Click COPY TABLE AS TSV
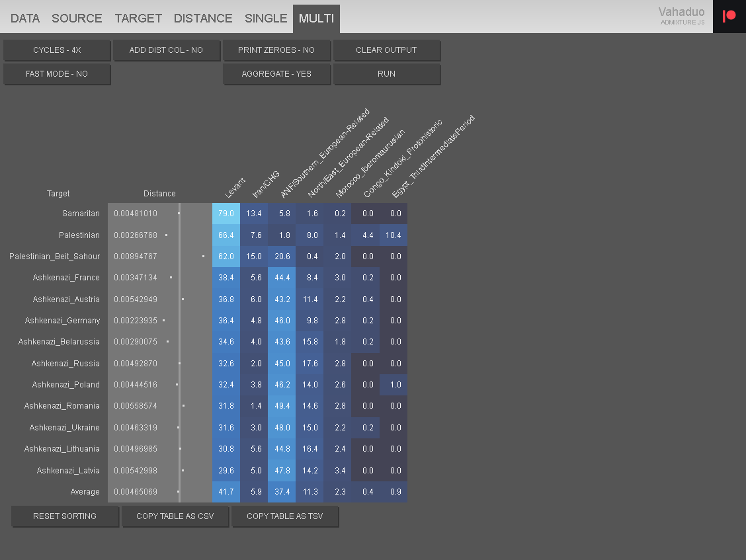This screenshot has height=560, width=746. pos(285,516)
